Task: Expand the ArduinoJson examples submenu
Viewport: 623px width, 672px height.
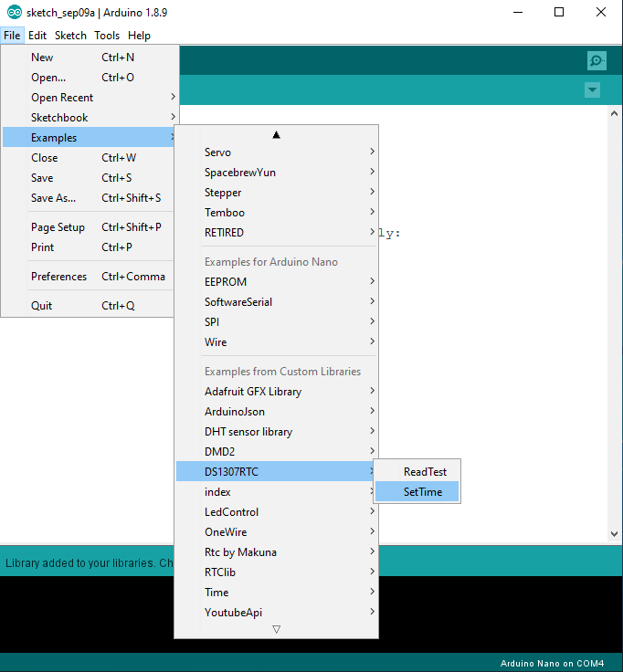Action: click(276, 412)
